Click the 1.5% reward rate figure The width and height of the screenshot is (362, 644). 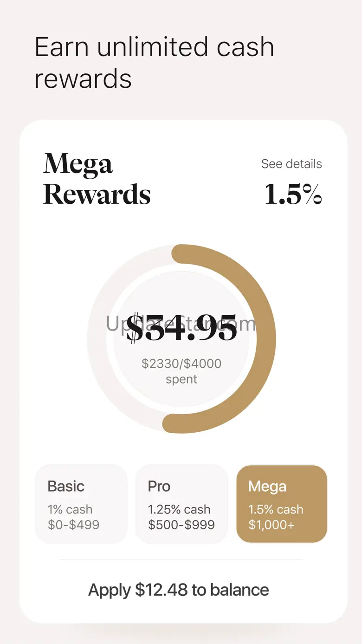(x=293, y=194)
